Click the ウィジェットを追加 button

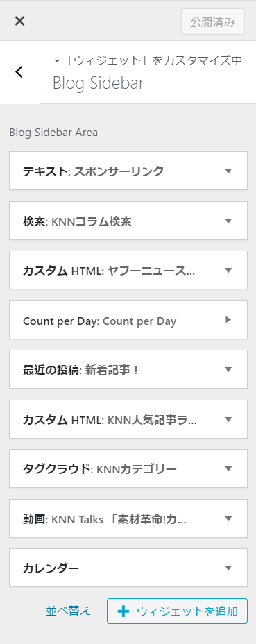coord(177,611)
